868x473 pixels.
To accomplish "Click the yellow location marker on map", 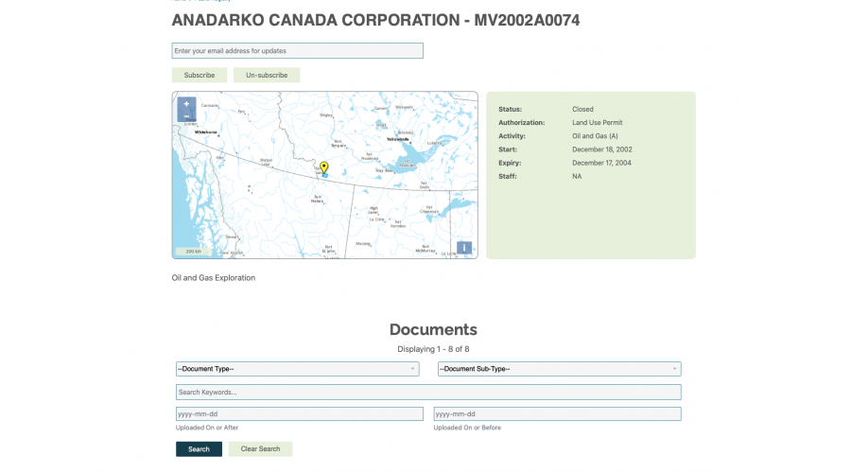I will point(323,167).
